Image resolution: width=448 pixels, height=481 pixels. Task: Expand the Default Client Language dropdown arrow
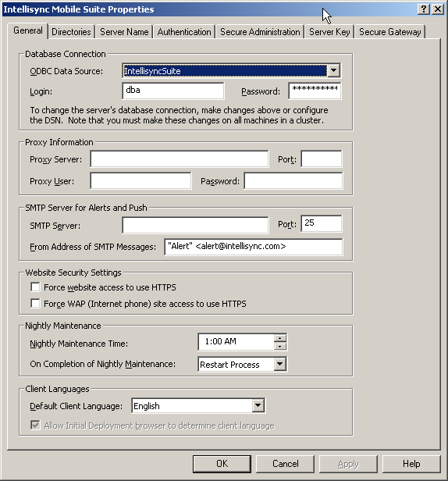click(x=258, y=405)
